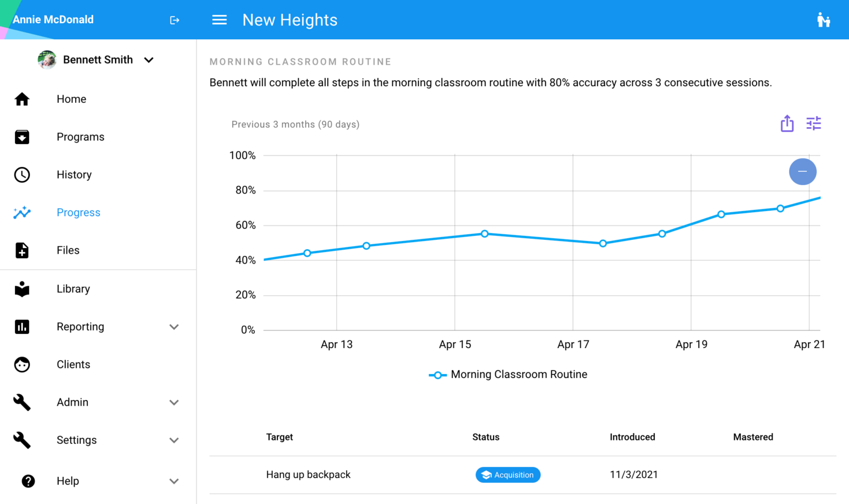This screenshot has width=849, height=504.
Task: Expand the Help menu chevron
Action: (x=174, y=481)
